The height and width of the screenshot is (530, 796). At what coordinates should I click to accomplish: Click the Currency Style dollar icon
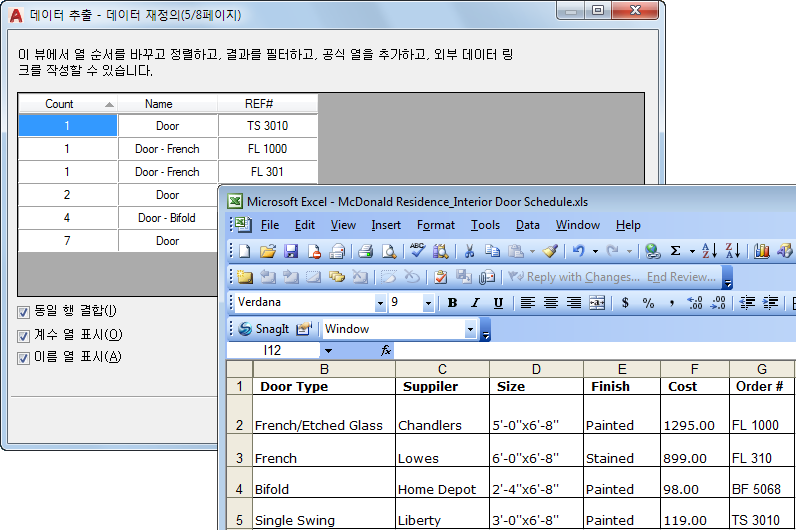[625, 303]
